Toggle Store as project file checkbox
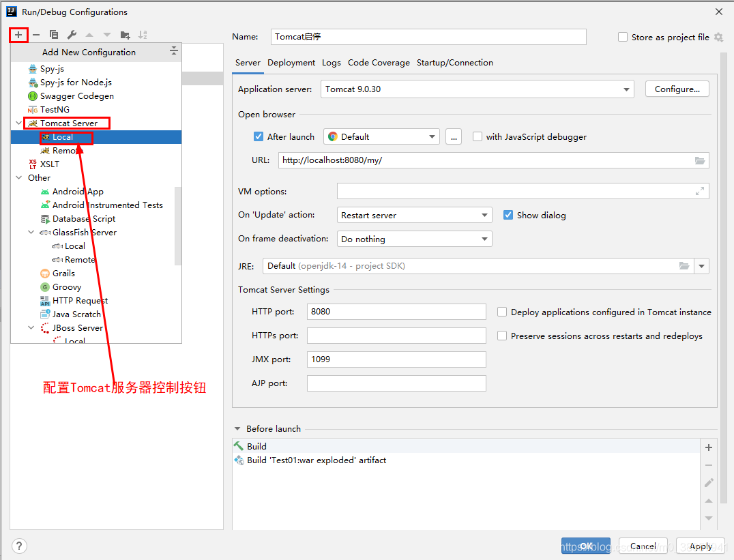The image size is (734, 560). click(x=623, y=37)
